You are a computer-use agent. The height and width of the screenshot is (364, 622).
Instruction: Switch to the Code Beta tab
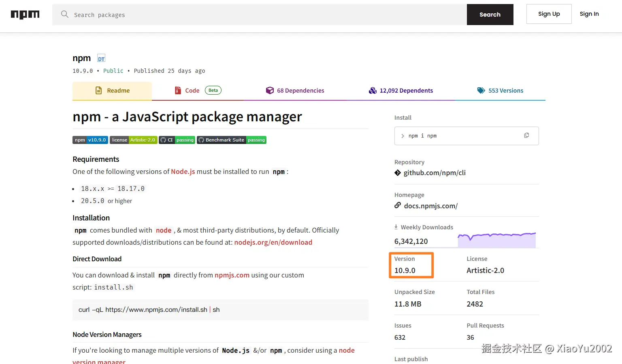198,91
